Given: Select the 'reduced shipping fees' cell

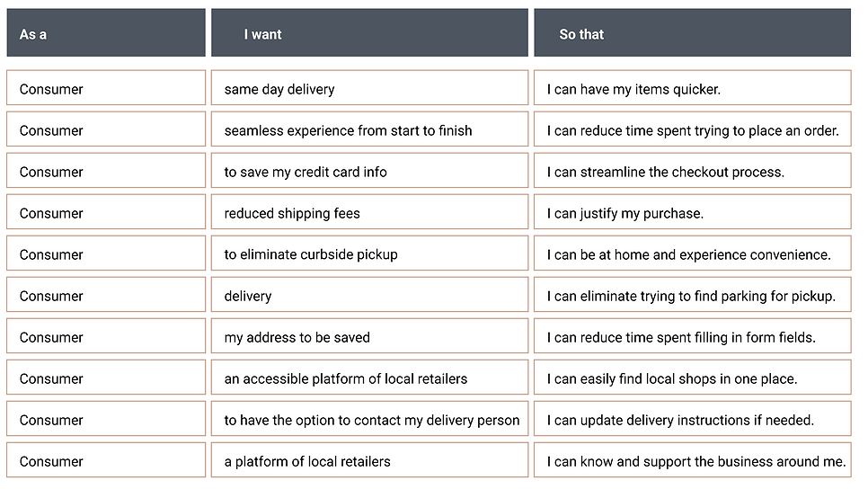Looking at the screenshot, I should tap(369, 211).
